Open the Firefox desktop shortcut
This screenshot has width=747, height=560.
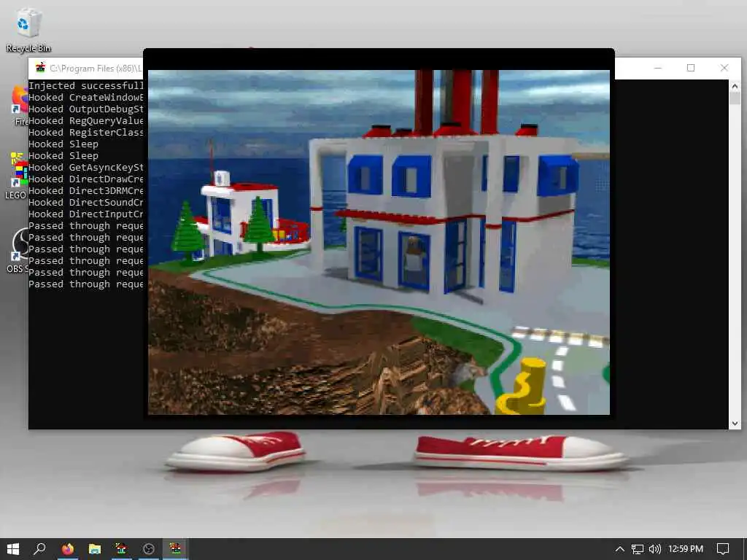pyautogui.click(x=20, y=105)
